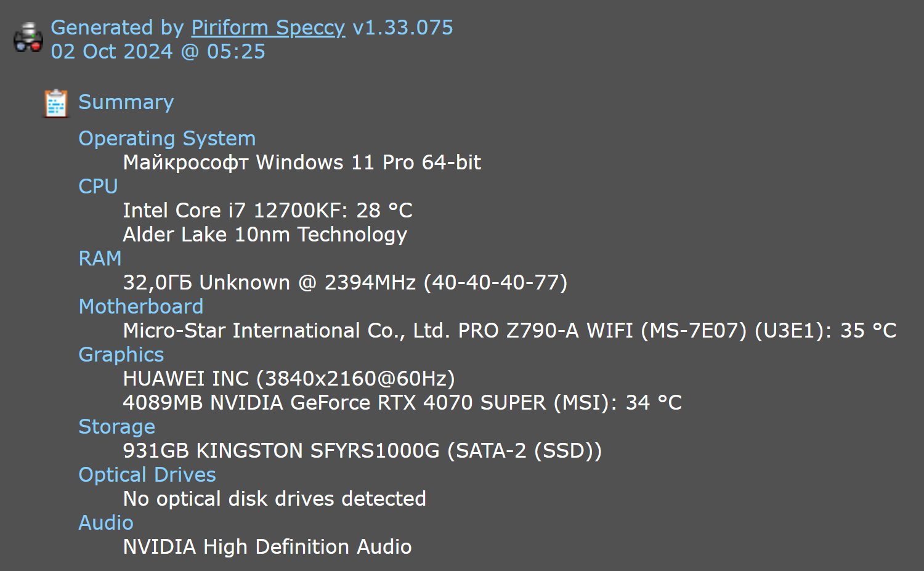Open the Audio section heading
The height and width of the screenshot is (571, 924).
pos(106,523)
